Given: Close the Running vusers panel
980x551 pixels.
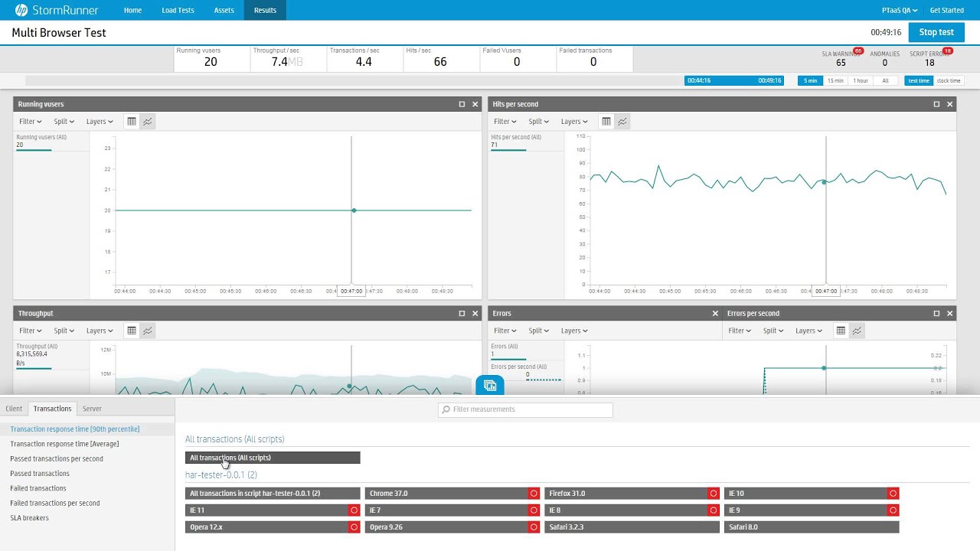Looking at the screenshot, I should pyautogui.click(x=475, y=104).
